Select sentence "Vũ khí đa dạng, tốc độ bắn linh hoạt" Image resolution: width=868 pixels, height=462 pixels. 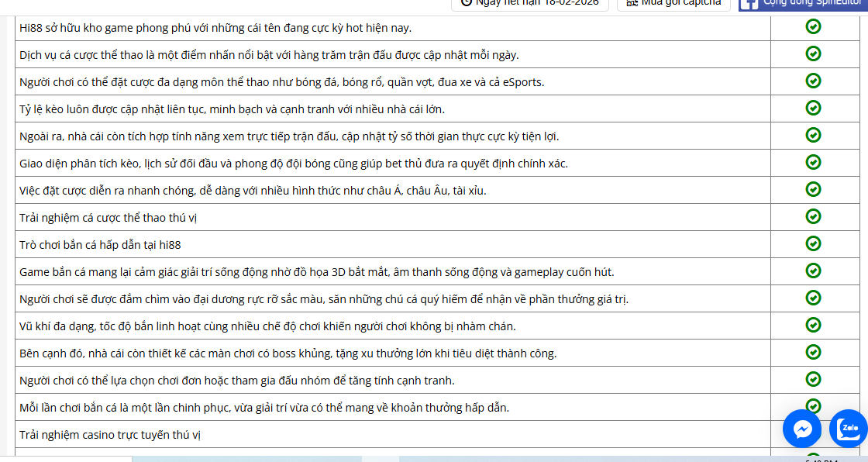coord(267,326)
